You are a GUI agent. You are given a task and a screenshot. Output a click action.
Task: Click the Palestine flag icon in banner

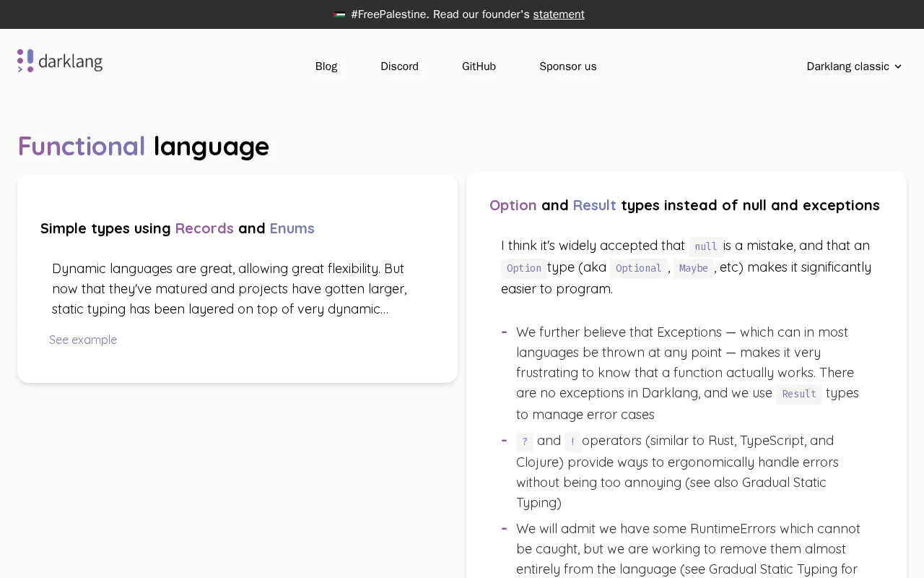339,14
